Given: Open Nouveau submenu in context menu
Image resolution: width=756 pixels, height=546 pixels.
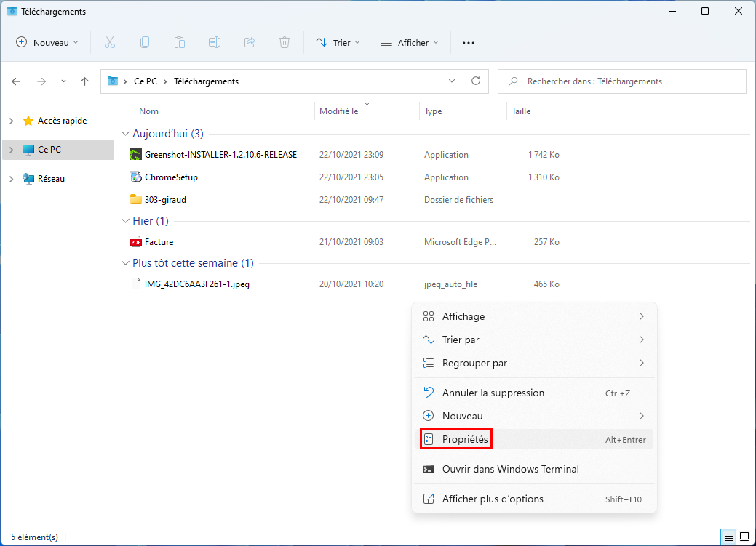Looking at the screenshot, I should coord(534,416).
